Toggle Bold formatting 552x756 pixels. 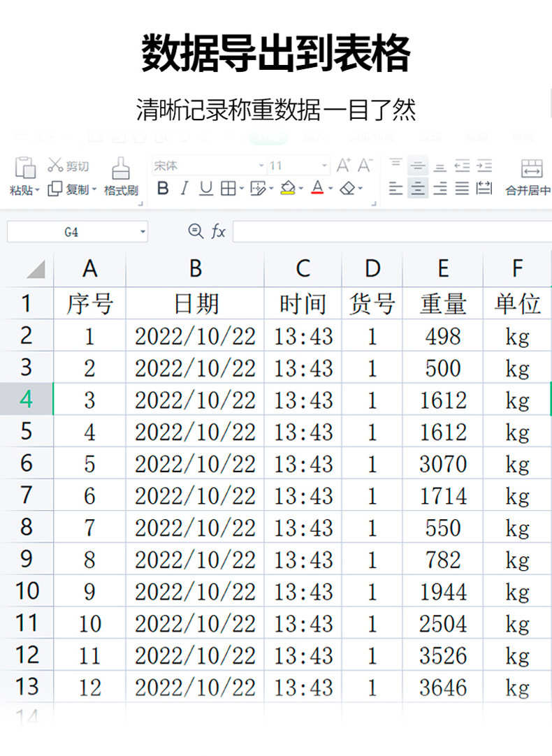(x=163, y=188)
